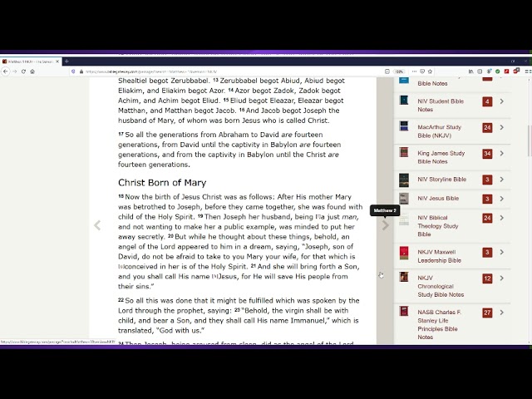Click the footnote marker before 'conceived in her'

[121, 266]
